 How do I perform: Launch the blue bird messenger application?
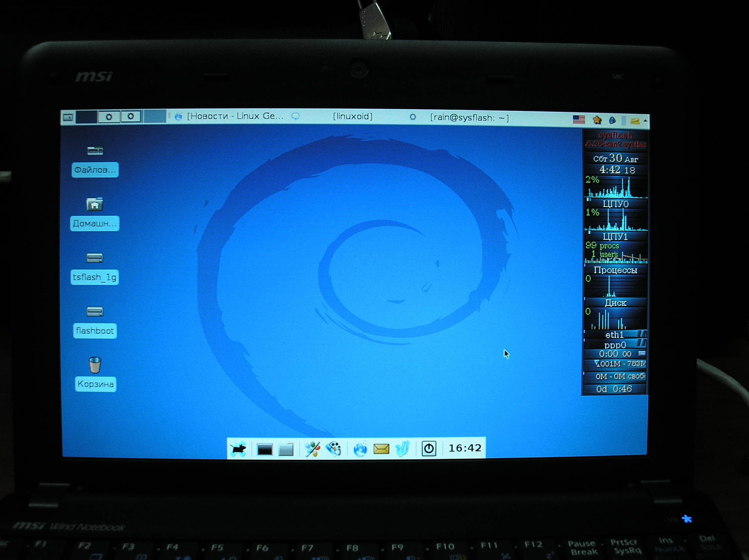403,449
